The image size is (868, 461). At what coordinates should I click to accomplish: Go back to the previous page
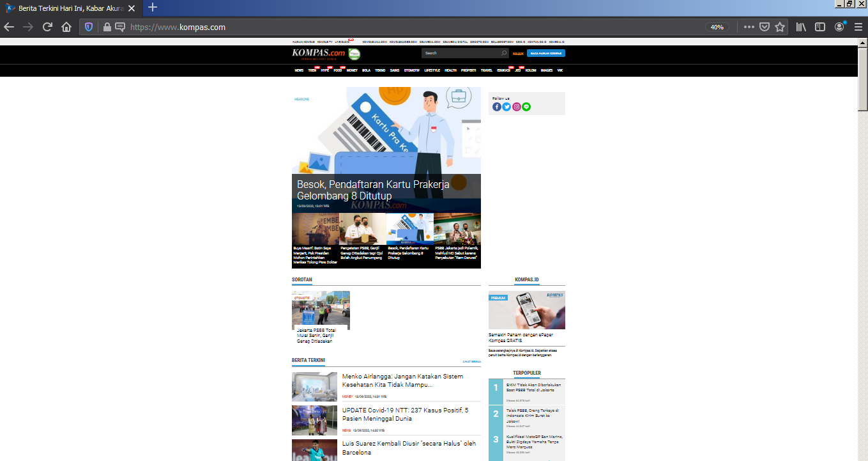9,27
